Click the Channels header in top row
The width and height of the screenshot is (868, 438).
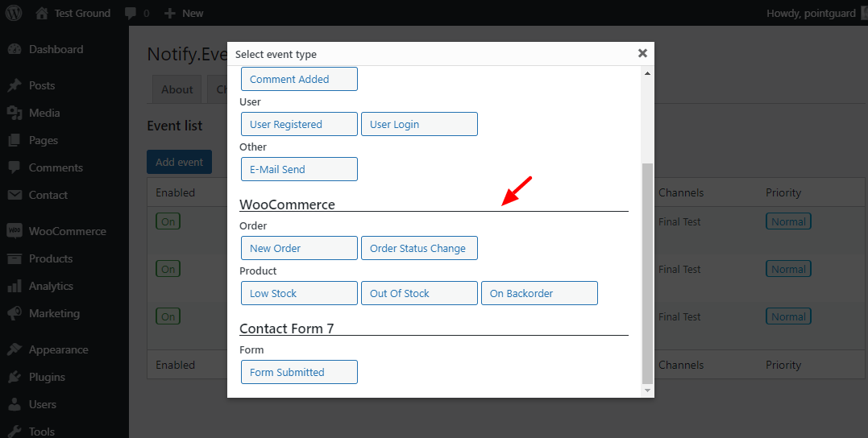[681, 192]
